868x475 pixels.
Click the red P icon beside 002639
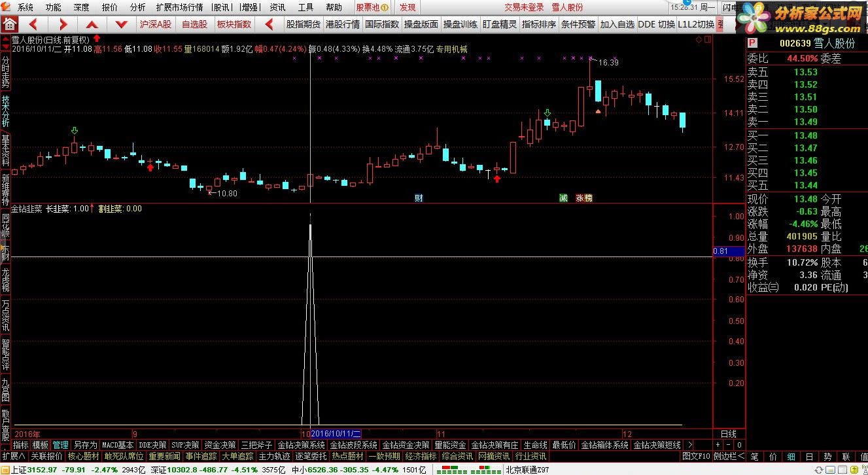[752, 43]
